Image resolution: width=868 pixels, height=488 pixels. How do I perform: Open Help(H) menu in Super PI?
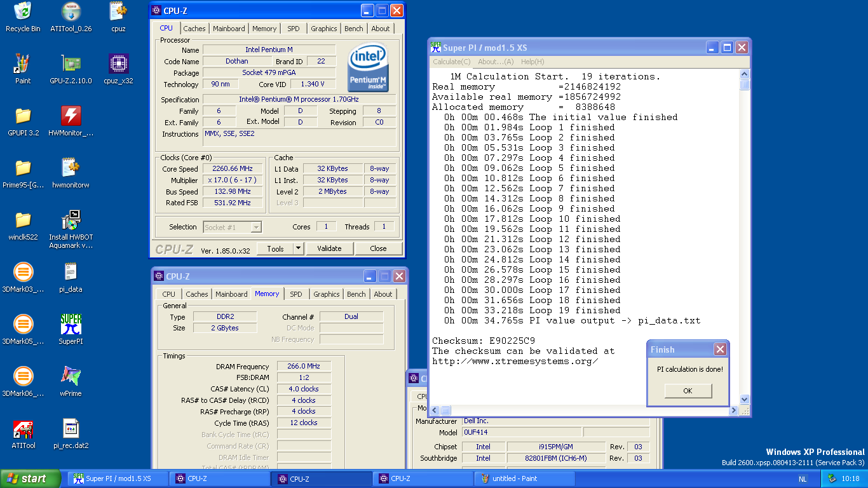532,62
